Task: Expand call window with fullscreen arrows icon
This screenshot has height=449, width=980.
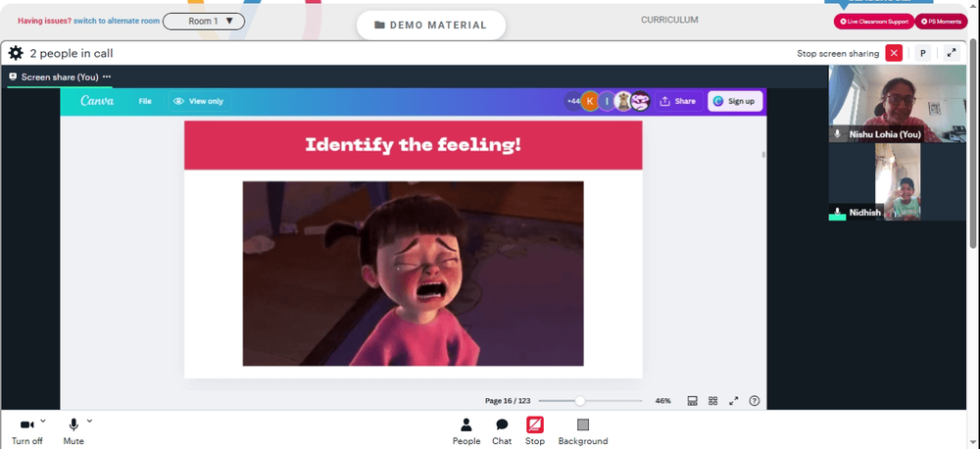Action: pos(952,53)
